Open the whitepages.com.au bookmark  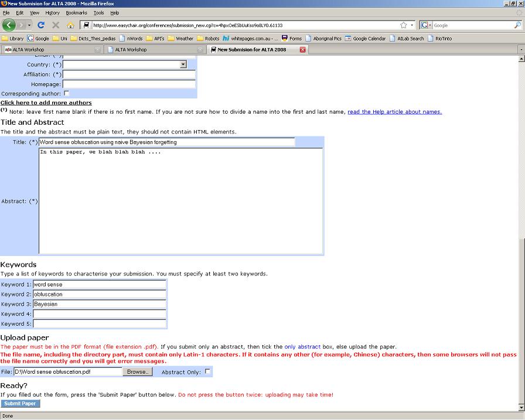click(250, 39)
